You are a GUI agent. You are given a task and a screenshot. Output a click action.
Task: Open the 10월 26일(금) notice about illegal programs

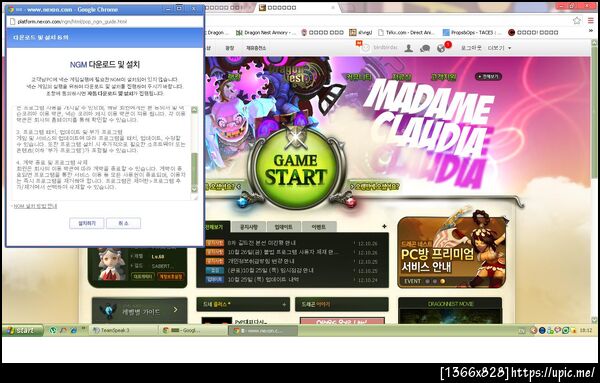(283, 252)
